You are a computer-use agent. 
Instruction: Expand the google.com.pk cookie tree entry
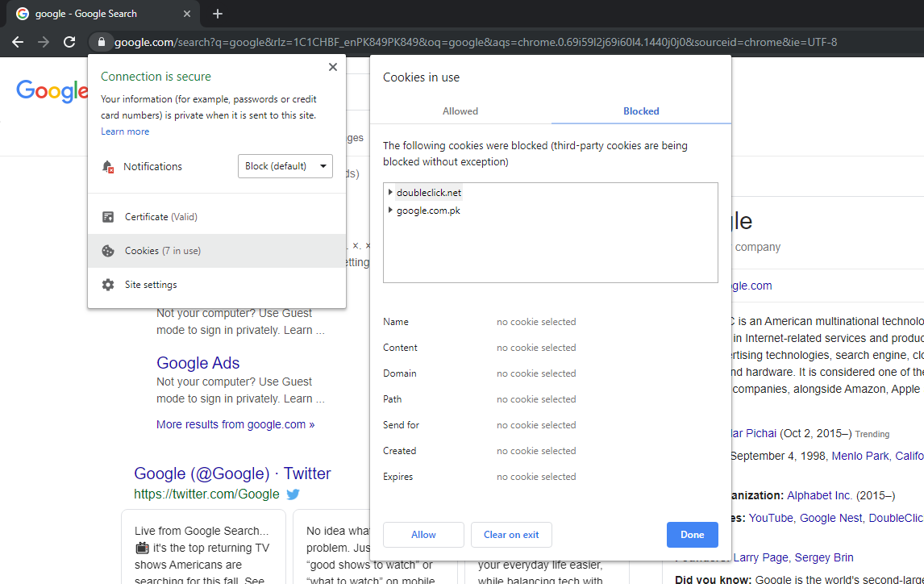390,210
